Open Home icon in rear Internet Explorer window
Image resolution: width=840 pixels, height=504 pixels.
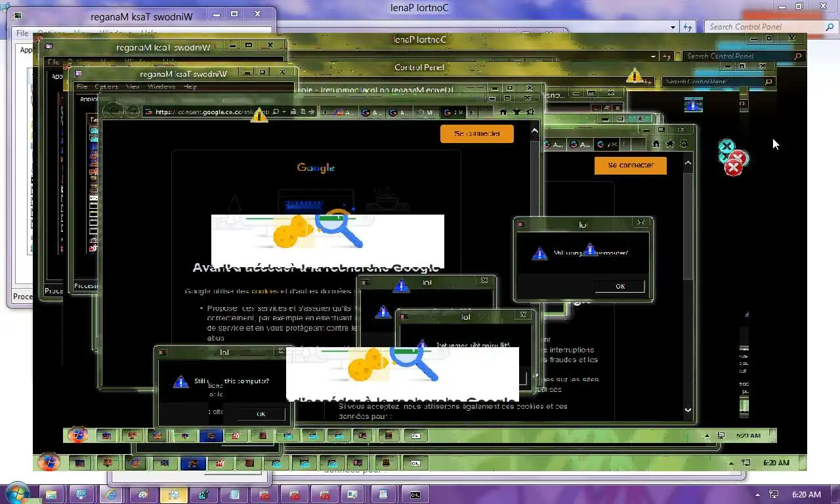coord(657,144)
